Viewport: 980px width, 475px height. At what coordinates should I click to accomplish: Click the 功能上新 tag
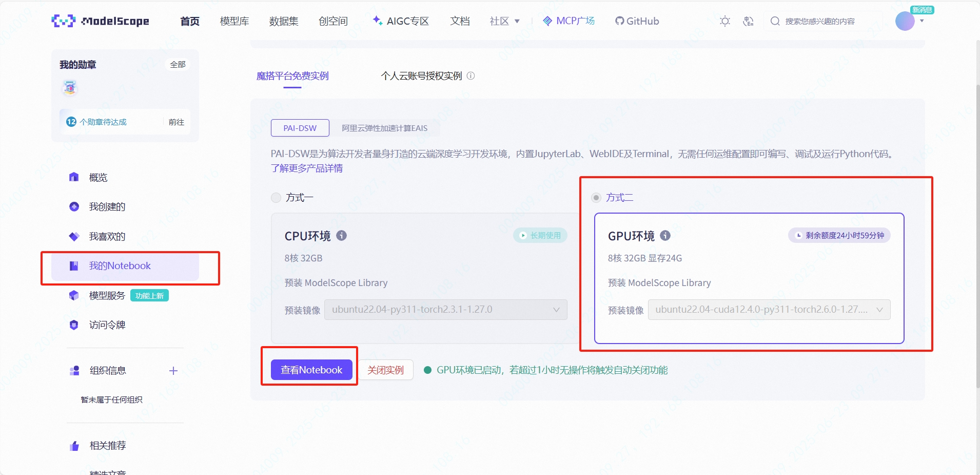149,296
